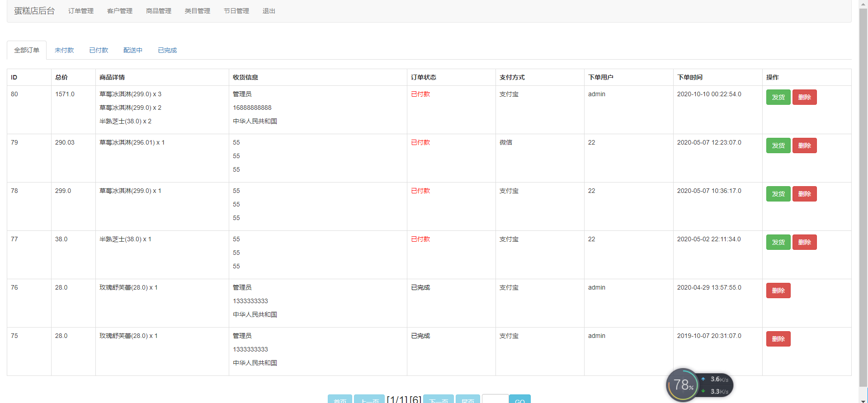This screenshot has height=403, width=868.
Task: Go to 客户管理 in the navigation bar
Action: point(120,11)
